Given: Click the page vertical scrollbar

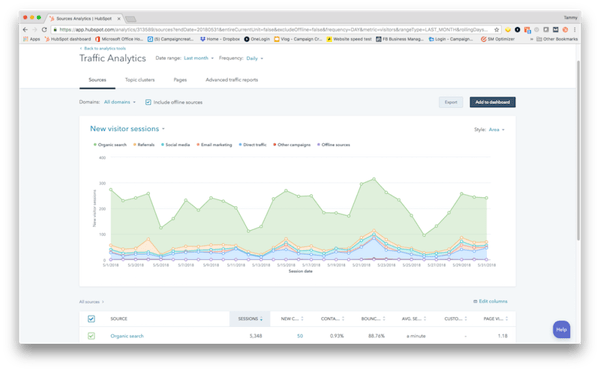Looking at the screenshot, I should point(578,151).
